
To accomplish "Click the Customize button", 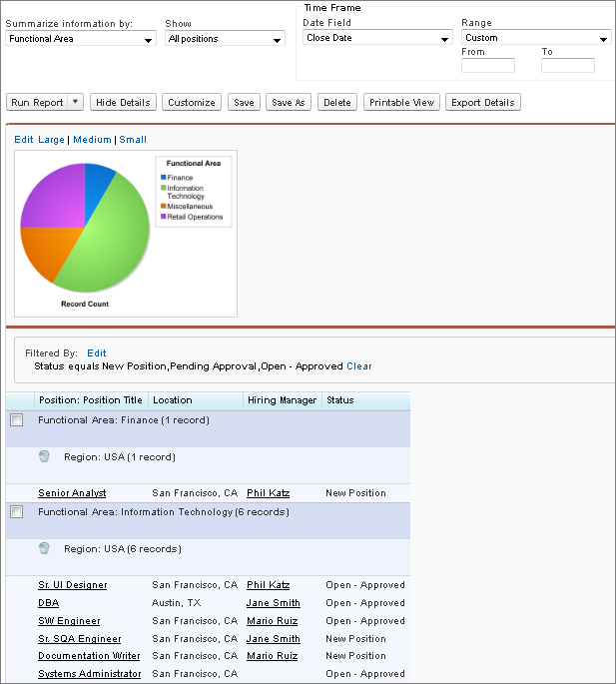I will [192, 102].
